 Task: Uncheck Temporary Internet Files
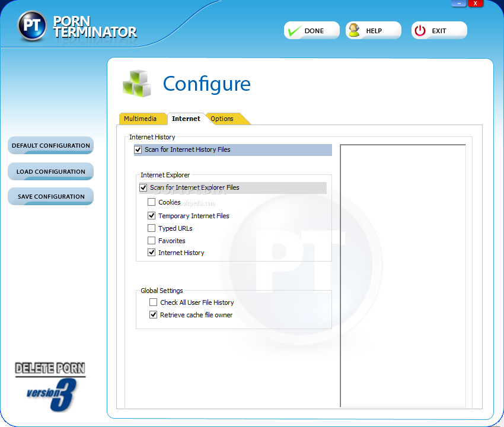point(151,216)
